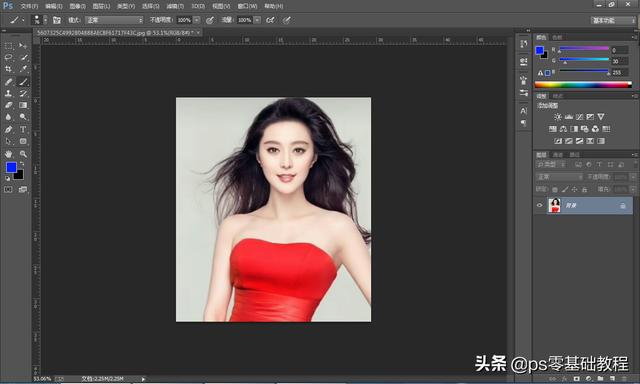Toggle lock image pixels in Layers panel
Screen dimensions: 640x384
tap(564, 190)
